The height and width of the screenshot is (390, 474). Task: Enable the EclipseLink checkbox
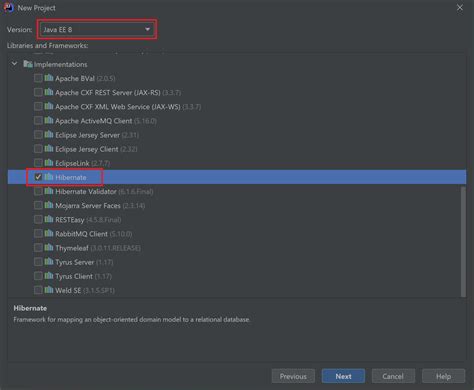tap(38, 163)
